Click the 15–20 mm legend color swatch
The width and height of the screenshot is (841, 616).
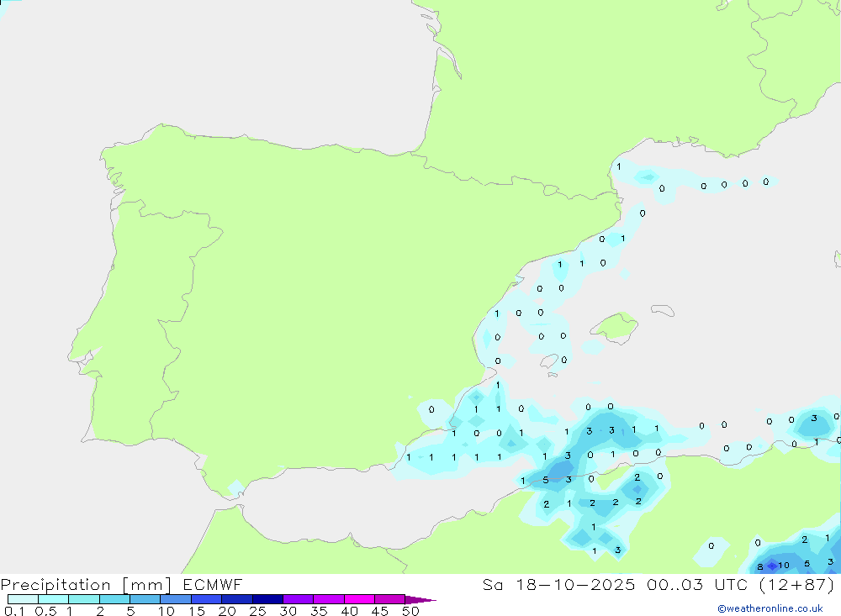[207, 599]
